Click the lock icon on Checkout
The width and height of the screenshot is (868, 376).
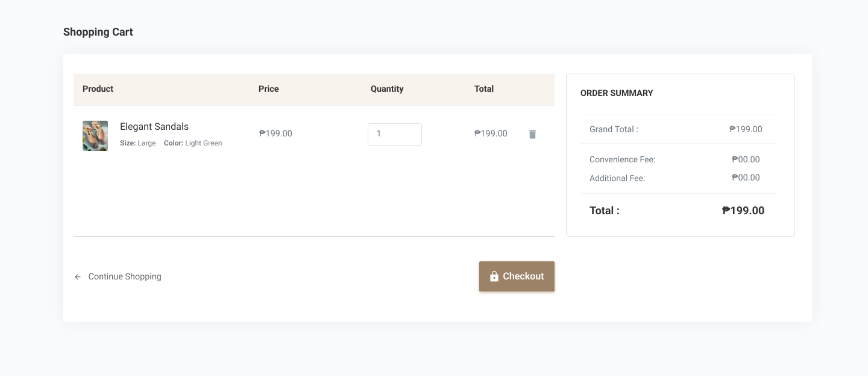[494, 276]
